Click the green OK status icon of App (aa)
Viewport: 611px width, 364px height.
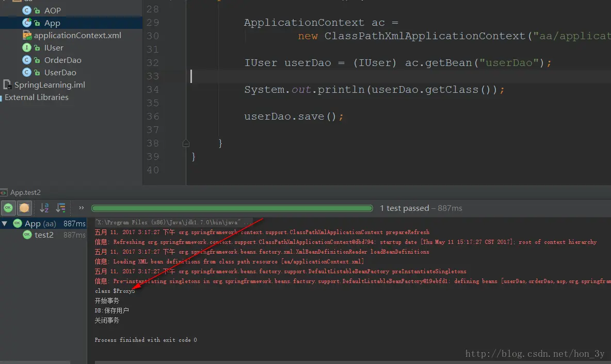point(17,223)
